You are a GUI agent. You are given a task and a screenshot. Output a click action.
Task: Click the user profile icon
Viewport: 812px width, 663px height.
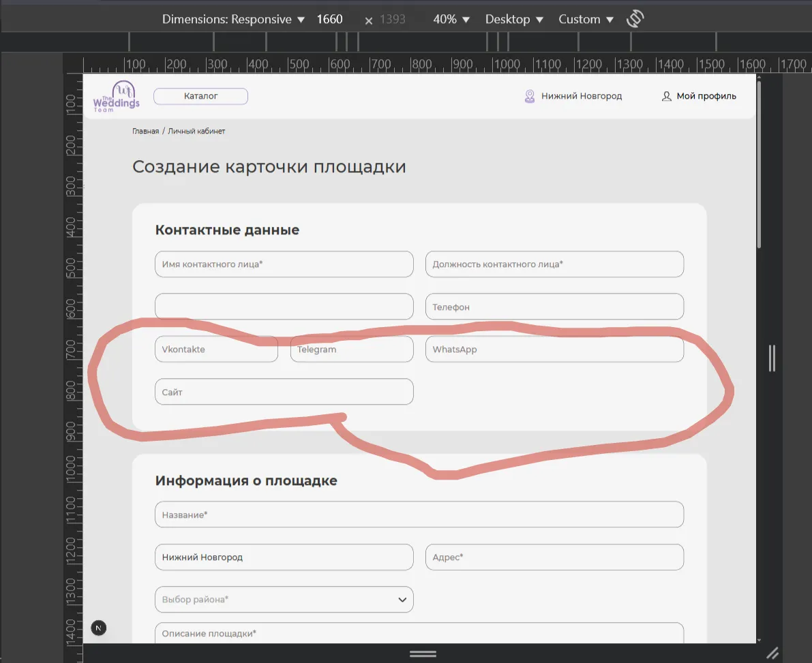pos(667,96)
